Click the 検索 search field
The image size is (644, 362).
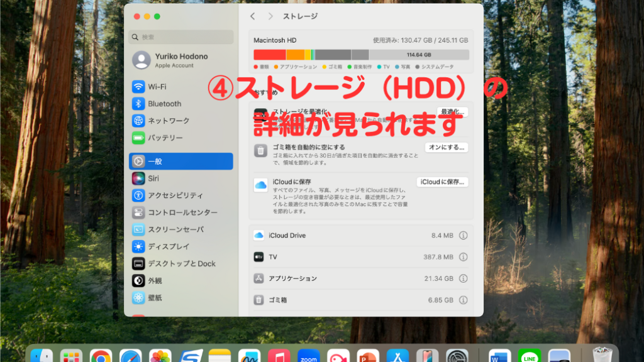point(181,37)
